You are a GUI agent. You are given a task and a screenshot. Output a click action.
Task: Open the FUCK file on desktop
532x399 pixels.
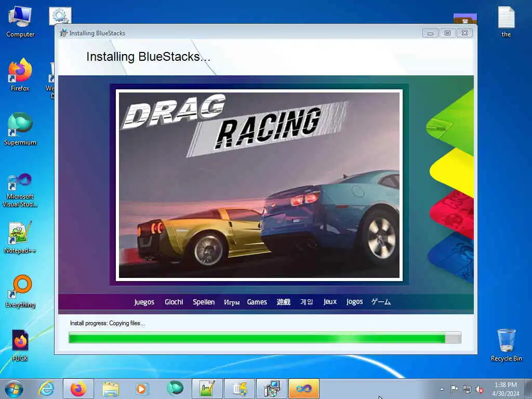click(x=20, y=345)
